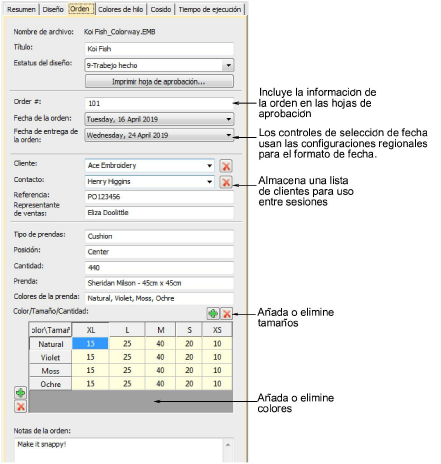
Task: Expand the Cliente combo box
Action: point(209,165)
